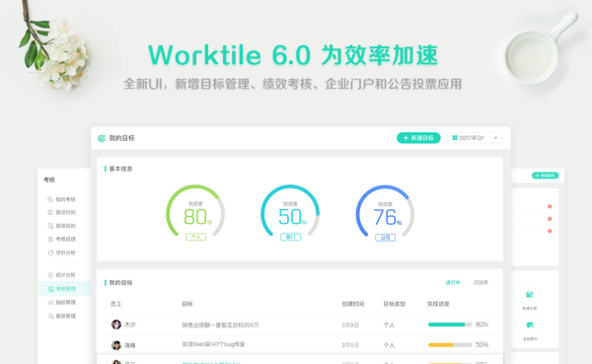Click the 新建日程 round icon on right panel
Screen dimensions: 592x364
(529, 295)
